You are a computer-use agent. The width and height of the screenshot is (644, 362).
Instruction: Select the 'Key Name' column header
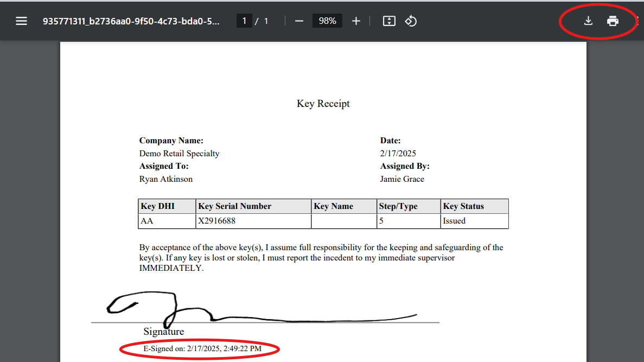[344, 206]
